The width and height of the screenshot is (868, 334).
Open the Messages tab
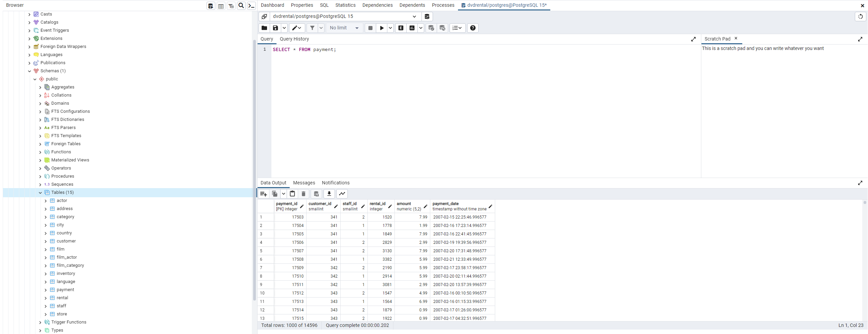pyautogui.click(x=304, y=183)
